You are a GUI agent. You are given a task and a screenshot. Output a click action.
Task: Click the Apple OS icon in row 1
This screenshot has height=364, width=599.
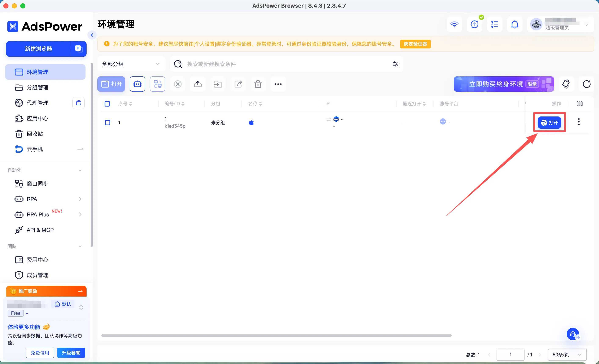coord(251,122)
